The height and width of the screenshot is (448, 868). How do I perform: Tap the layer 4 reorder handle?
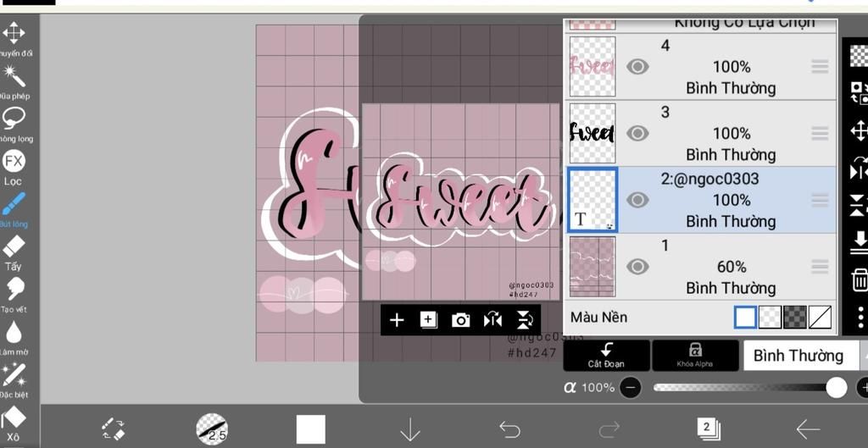820,67
